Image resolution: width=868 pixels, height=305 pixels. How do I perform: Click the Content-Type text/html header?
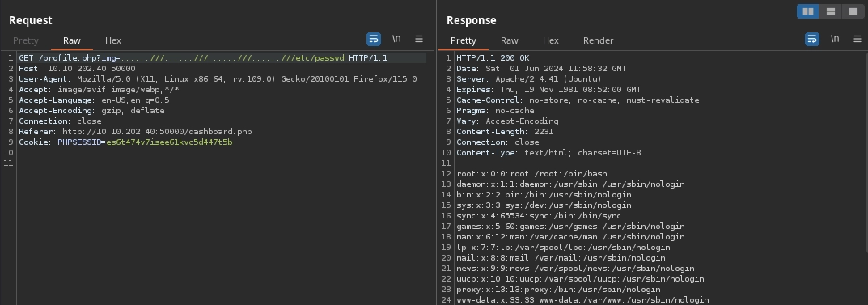point(548,153)
